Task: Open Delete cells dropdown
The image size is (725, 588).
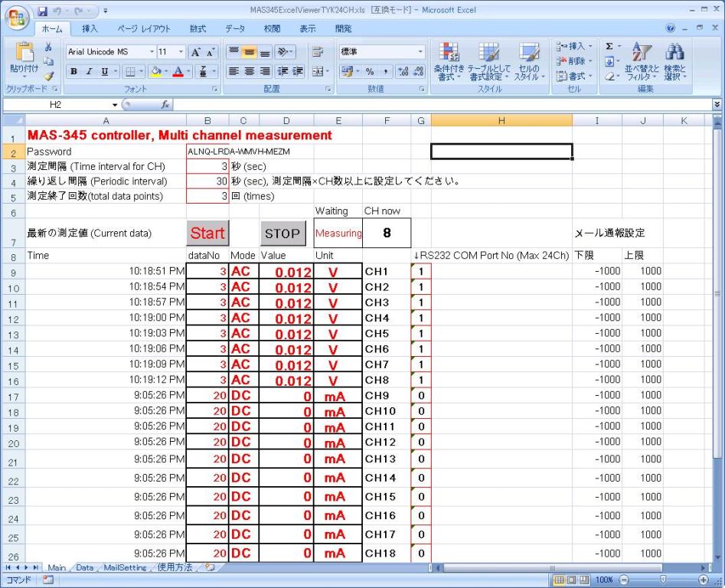Action: pyautogui.click(x=575, y=61)
